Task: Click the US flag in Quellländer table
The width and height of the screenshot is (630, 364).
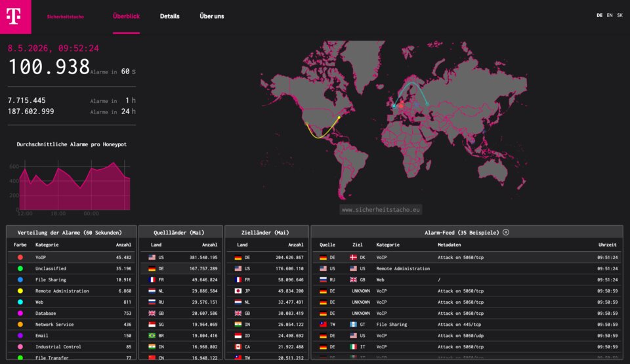Action: pyautogui.click(x=152, y=257)
